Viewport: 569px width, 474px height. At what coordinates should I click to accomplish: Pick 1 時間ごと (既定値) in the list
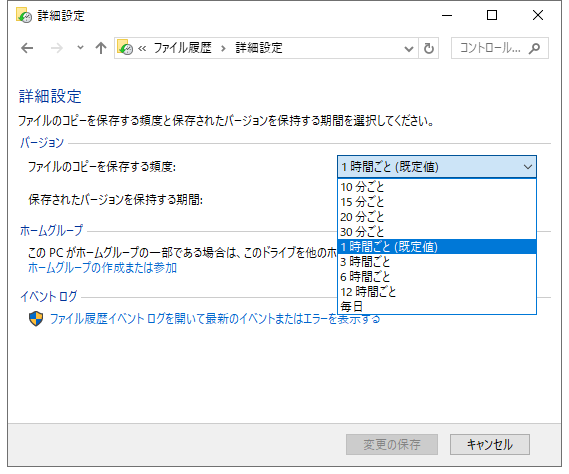pos(437,247)
